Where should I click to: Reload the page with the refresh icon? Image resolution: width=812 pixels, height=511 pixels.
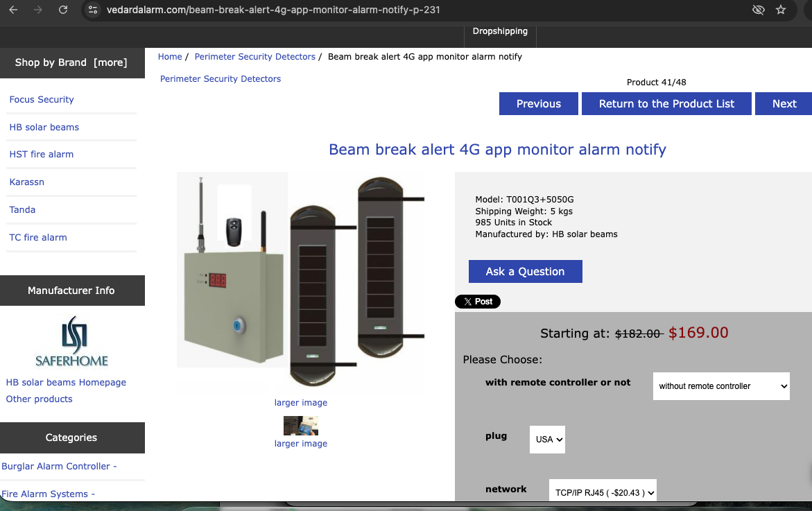(63, 10)
